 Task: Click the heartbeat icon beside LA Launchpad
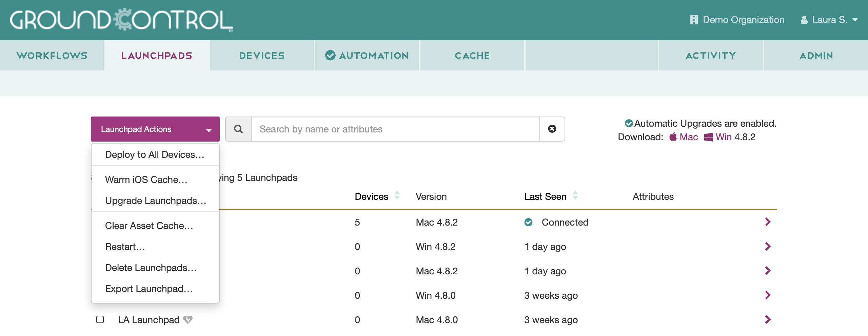tap(188, 319)
